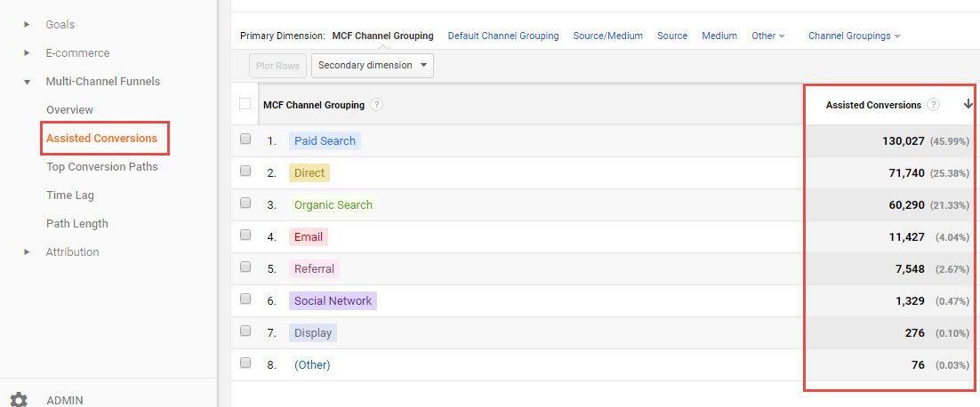
Task: Click the Plot Rows button
Action: click(x=278, y=65)
